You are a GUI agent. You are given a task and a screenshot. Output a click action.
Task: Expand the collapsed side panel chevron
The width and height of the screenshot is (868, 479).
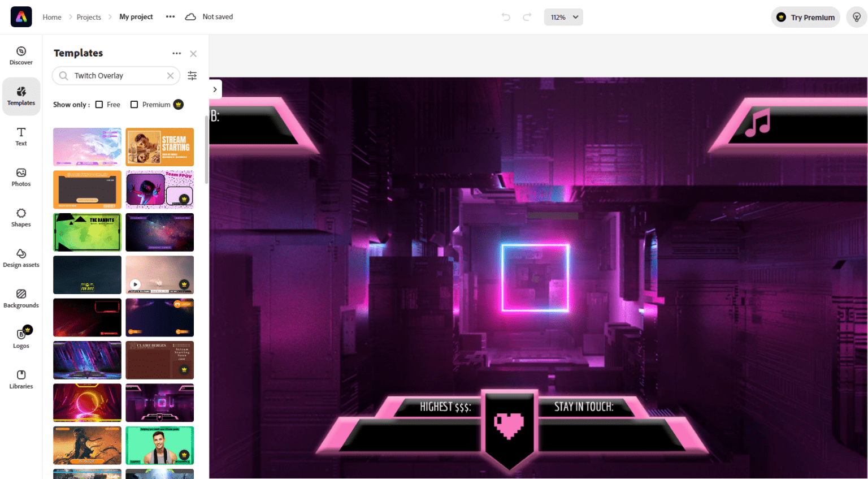[x=215, y=89]
